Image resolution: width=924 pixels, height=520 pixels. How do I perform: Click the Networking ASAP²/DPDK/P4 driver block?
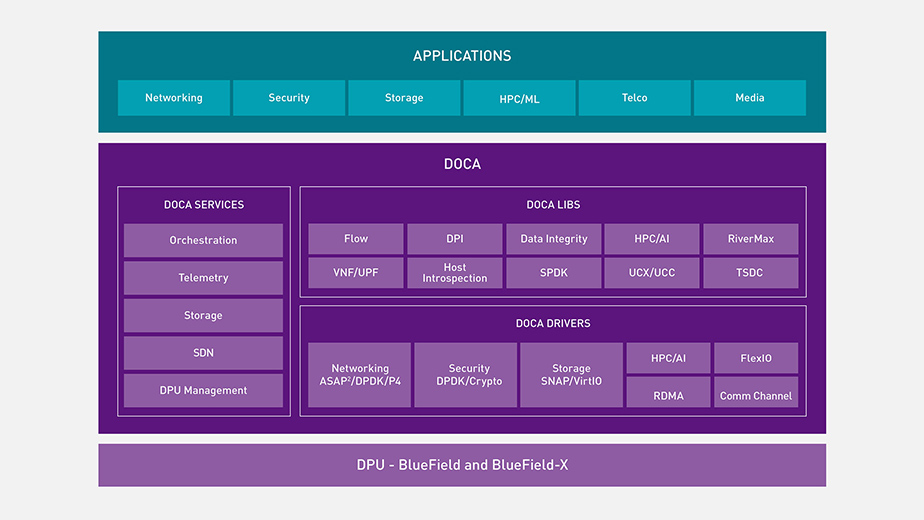(360, 375)
